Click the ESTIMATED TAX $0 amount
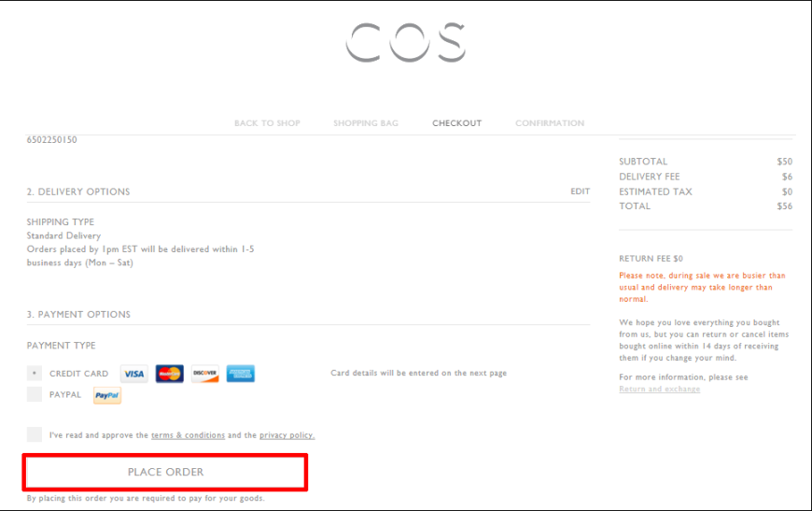 787,192
